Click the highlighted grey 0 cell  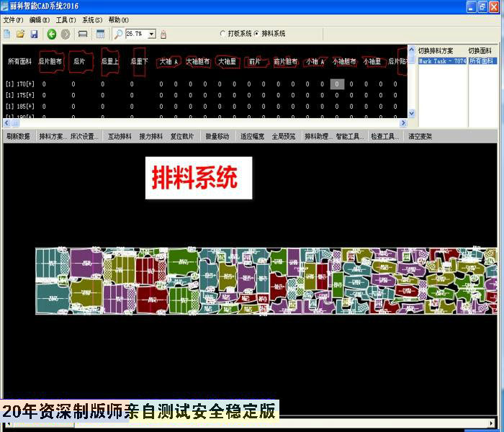point(337,84)
